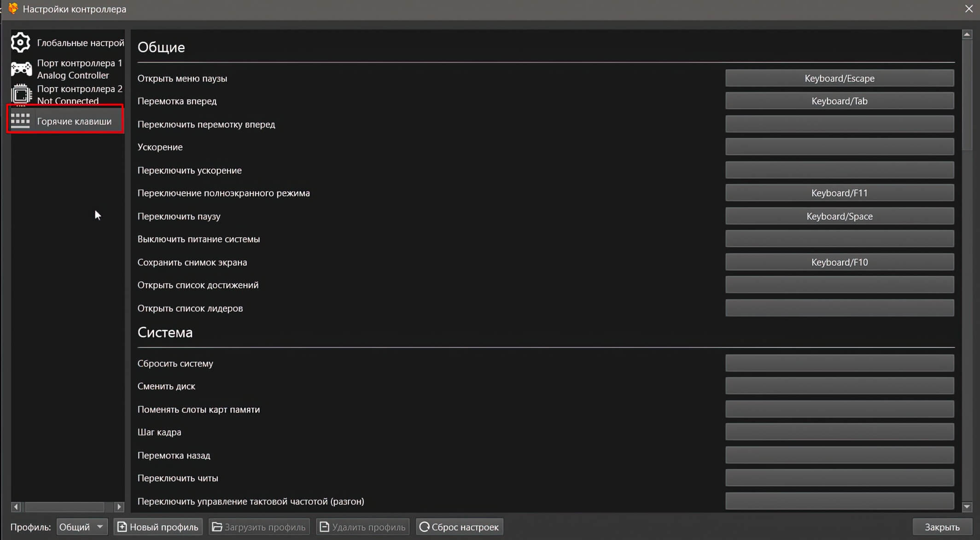Click the vertical scrollbar up arrow
The height and width of the screenshot is (540, 980).
[967, 35]
